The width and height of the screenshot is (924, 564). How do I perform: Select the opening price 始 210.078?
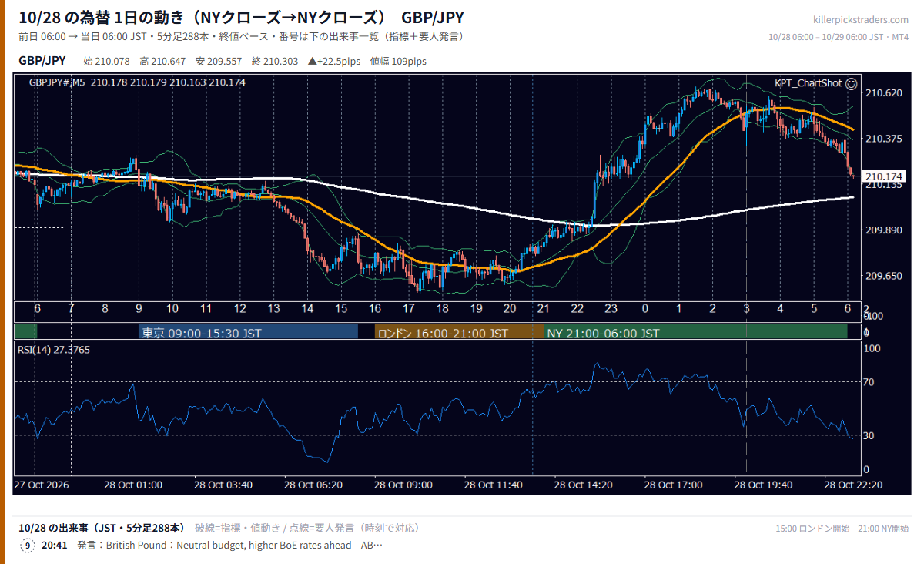106,61
